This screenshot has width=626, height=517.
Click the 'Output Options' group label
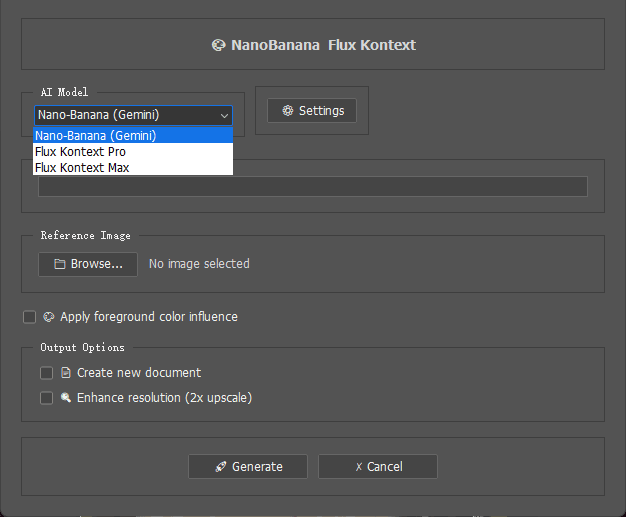point(82,347)
